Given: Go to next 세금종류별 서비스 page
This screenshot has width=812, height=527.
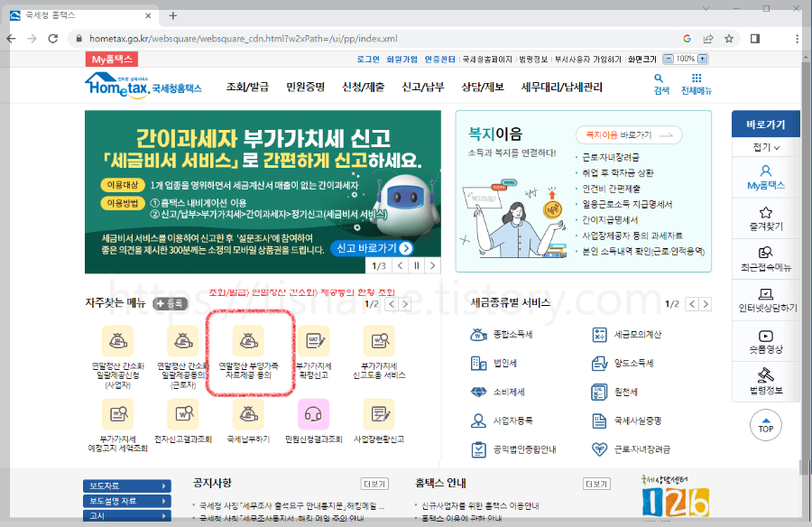Looking at the screenshot, I should (706, 304).
